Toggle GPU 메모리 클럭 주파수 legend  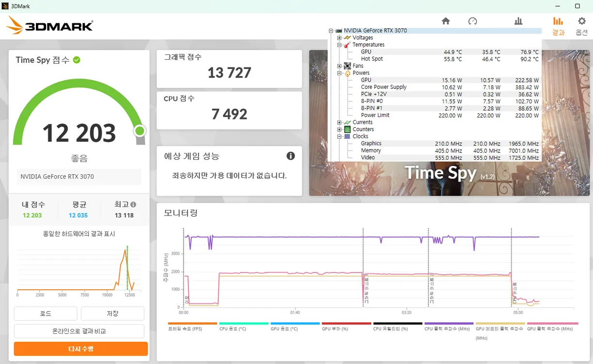[x=500, y=331]
